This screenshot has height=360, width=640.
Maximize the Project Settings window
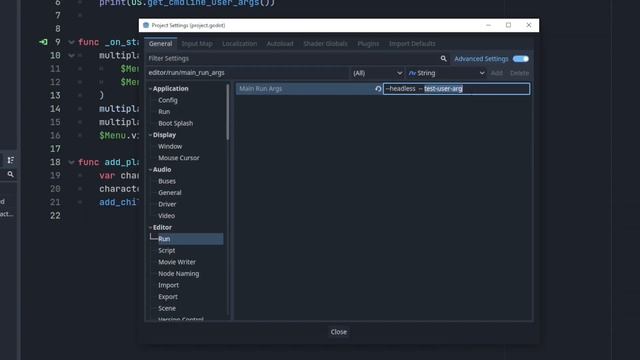click(508, 25)
